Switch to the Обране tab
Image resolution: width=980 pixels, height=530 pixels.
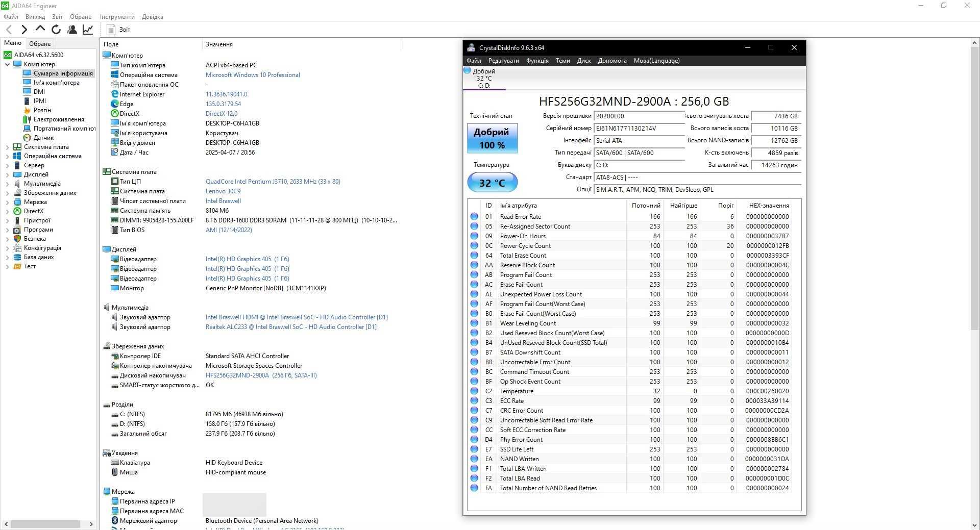click(x=40, y=43)
